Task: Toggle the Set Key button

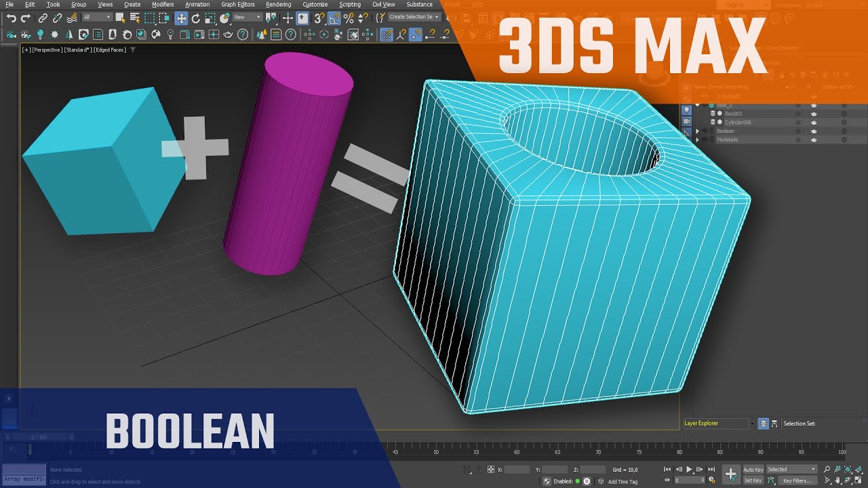Action: tap(753, 481)
